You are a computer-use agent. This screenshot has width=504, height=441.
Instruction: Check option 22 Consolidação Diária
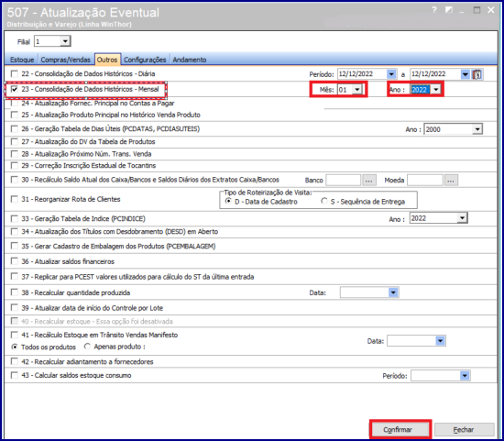point(14,74)
